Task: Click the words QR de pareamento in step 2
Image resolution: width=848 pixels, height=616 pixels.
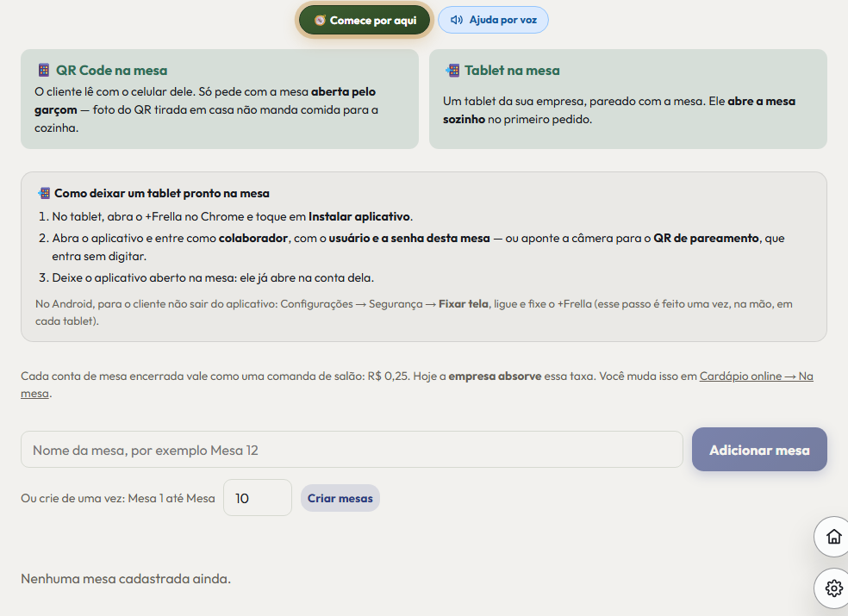Action: click(706, 238)
